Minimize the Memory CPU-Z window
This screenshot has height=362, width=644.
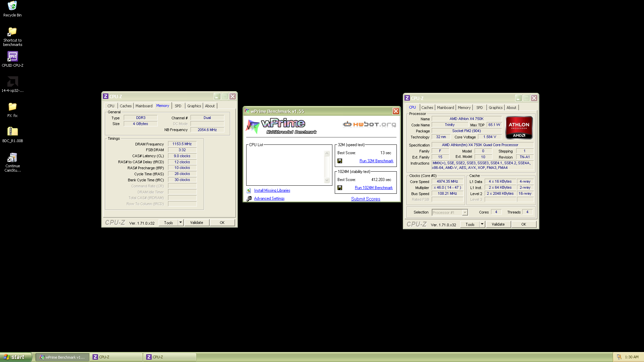(x=217, y=97)
